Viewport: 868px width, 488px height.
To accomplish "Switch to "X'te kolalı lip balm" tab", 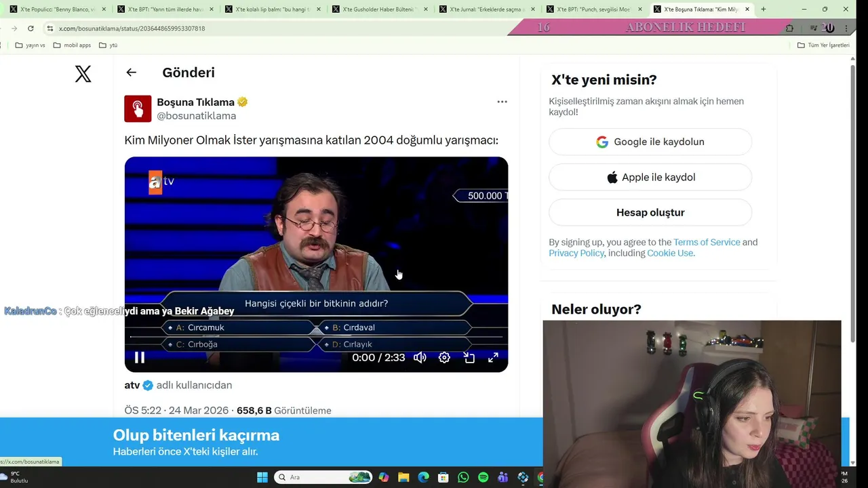I will [x=273, y=9].
